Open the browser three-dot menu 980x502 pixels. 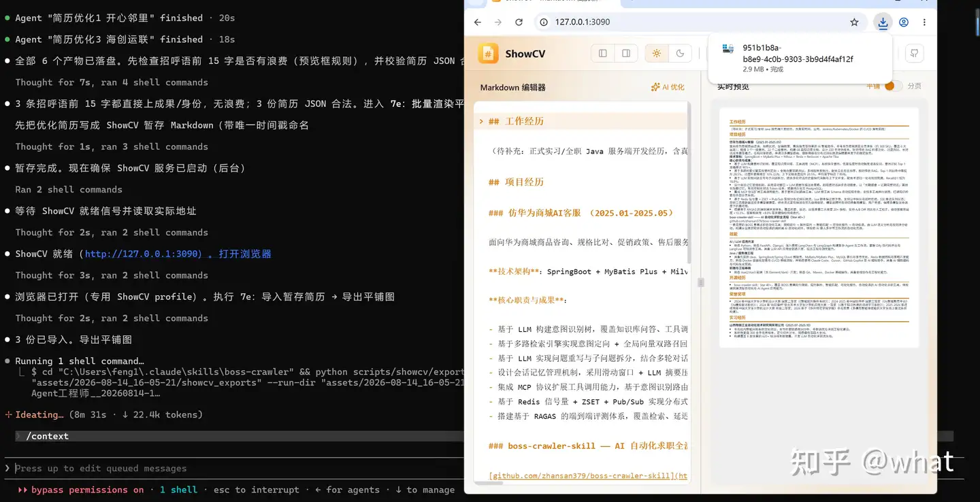click(924, 22)
